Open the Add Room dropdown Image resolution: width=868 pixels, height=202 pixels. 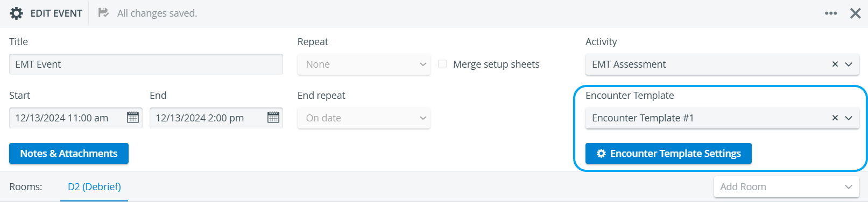pyautogui.click(x=786, y=187)
